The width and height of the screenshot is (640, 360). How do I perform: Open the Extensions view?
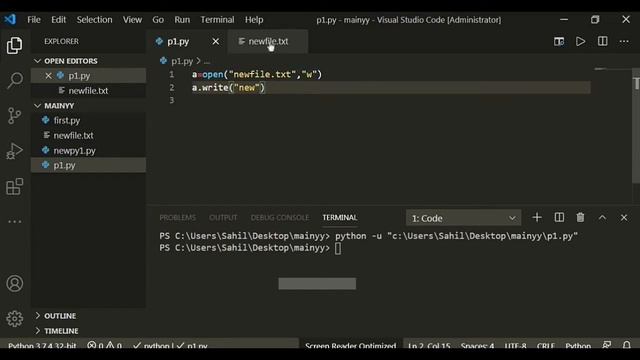[15, 187]
